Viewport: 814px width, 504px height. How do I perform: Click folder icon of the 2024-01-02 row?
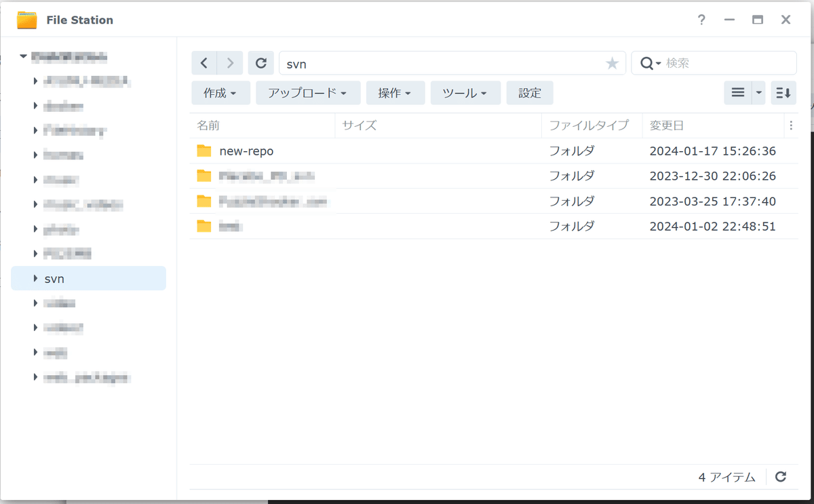point(204,226)
